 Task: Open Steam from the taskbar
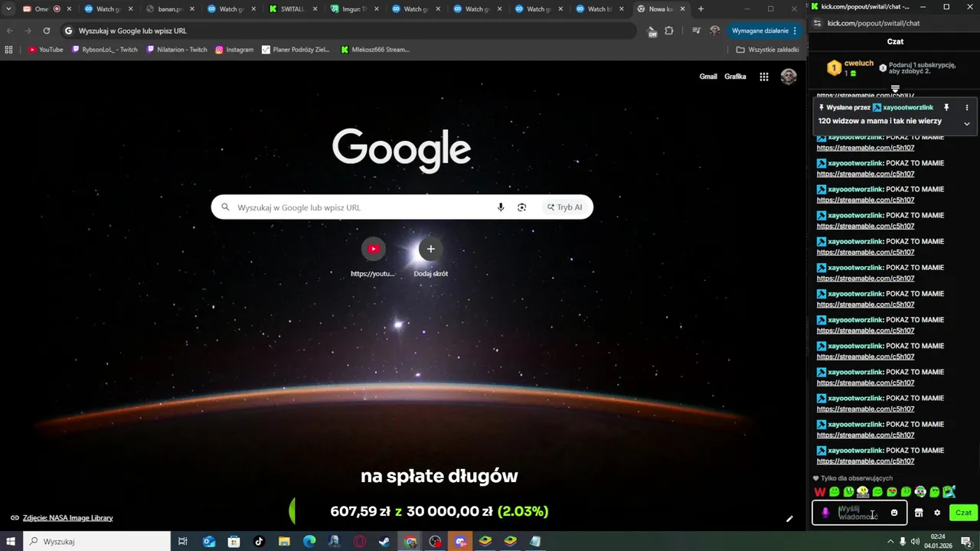click(384, 542)
